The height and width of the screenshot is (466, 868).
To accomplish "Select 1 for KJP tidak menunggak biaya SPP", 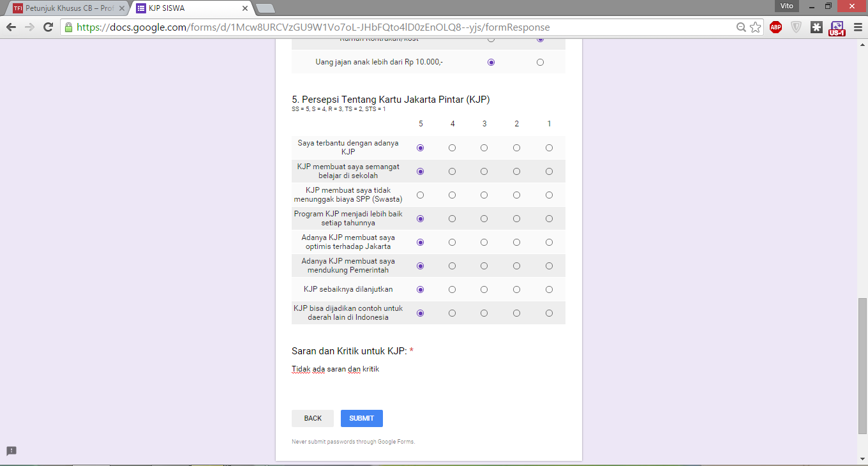I will pos(549,195).
